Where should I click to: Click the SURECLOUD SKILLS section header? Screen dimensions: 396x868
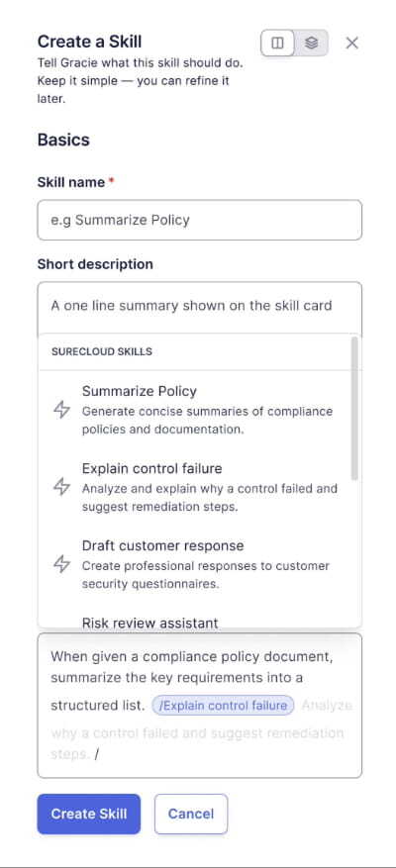click(x=102, y=351)
